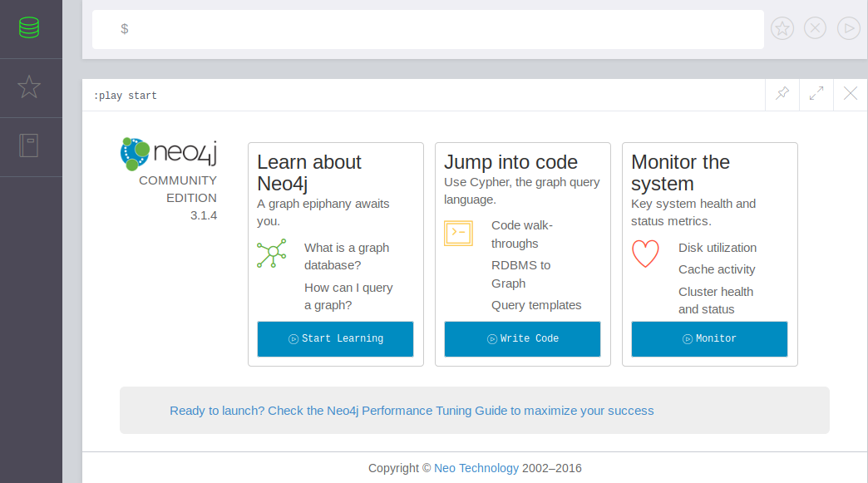Expand the :play start frame to fullscreen

pos(816,93)
